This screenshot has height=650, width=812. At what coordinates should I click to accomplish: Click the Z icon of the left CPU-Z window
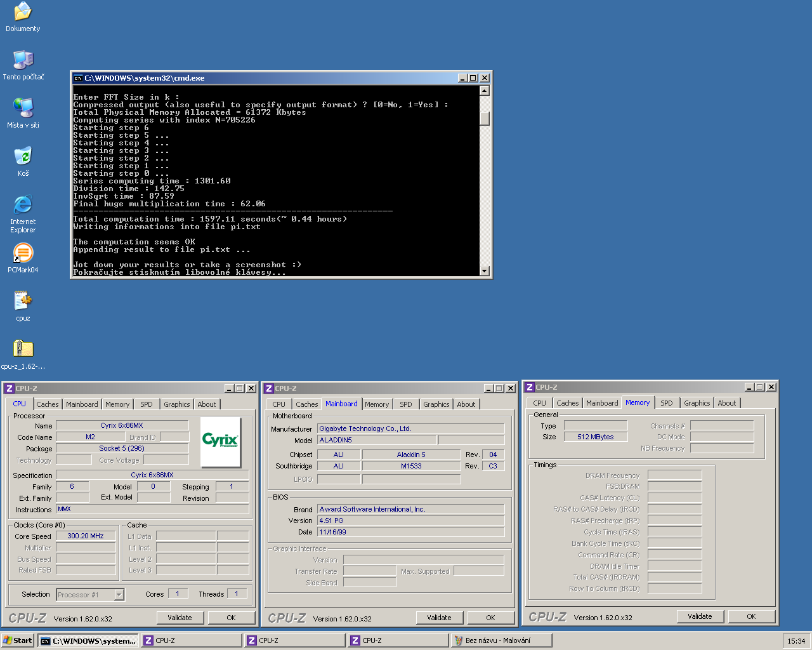(10, 388)
